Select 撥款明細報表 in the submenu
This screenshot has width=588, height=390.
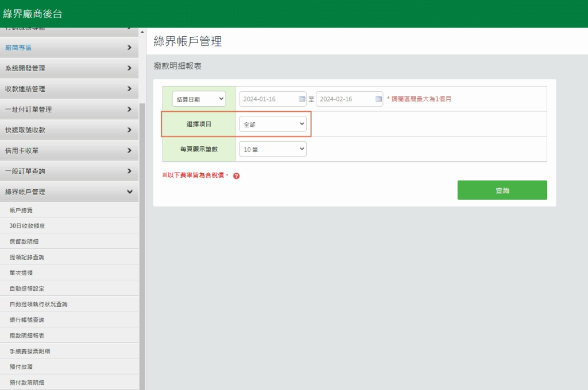tap(69, 336)
